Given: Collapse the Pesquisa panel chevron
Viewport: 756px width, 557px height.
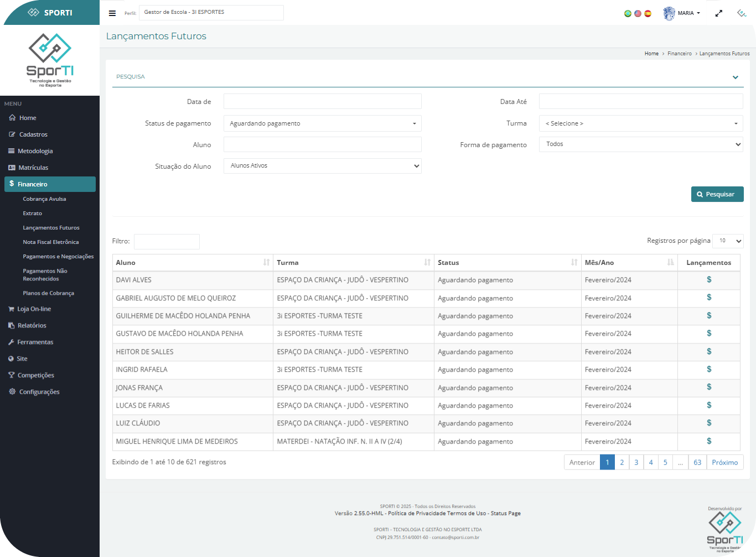Looking at the screenshot, I should coord(735,77).
